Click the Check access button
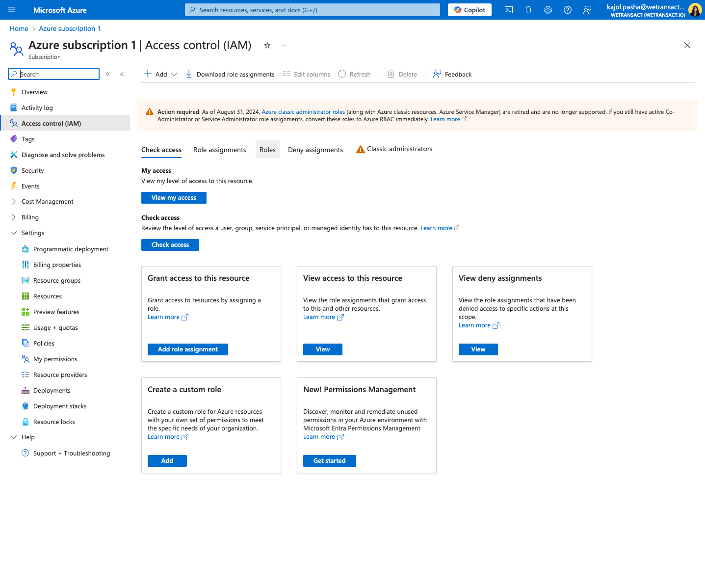Viewport: 705px width, 588px height. coord(170,245)
